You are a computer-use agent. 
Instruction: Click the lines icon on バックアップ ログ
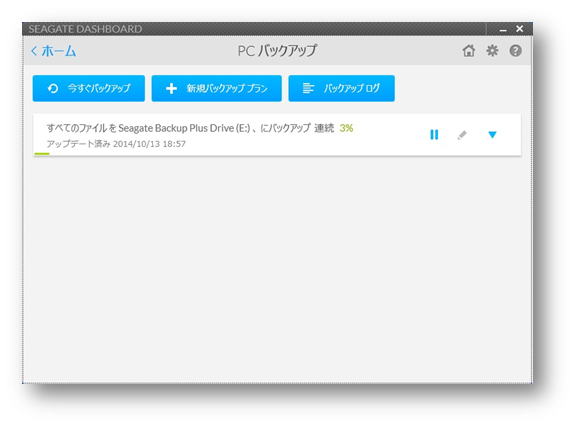(x=308, y=88)
